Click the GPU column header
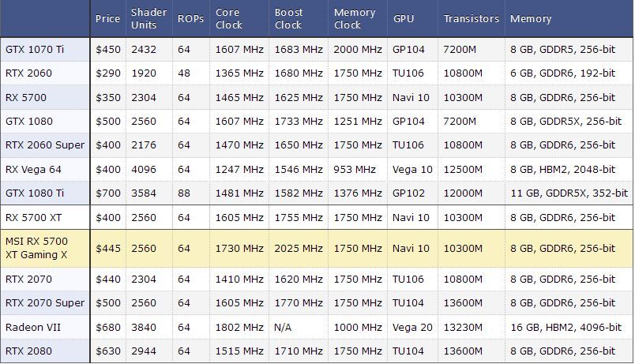 tap(404, 19)
